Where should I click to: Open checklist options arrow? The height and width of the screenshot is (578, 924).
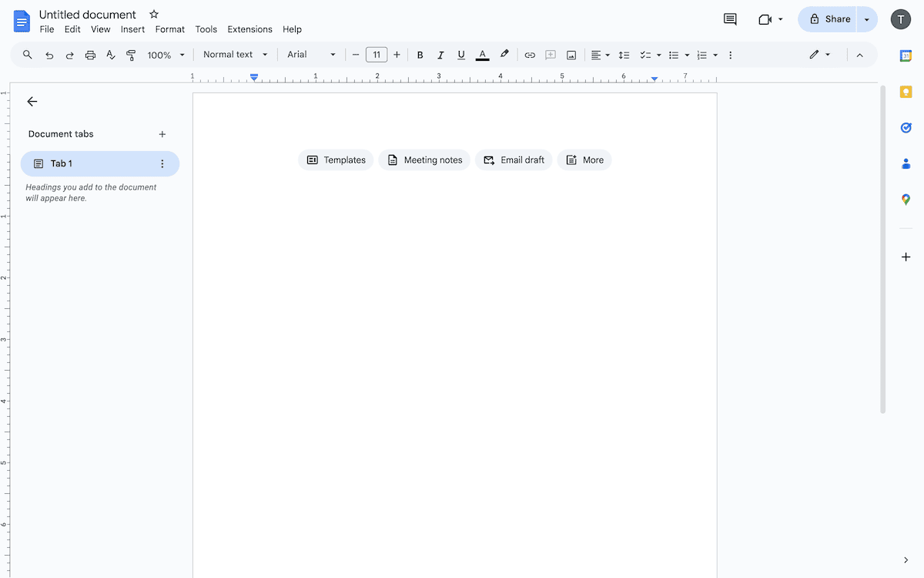[659, 55]
